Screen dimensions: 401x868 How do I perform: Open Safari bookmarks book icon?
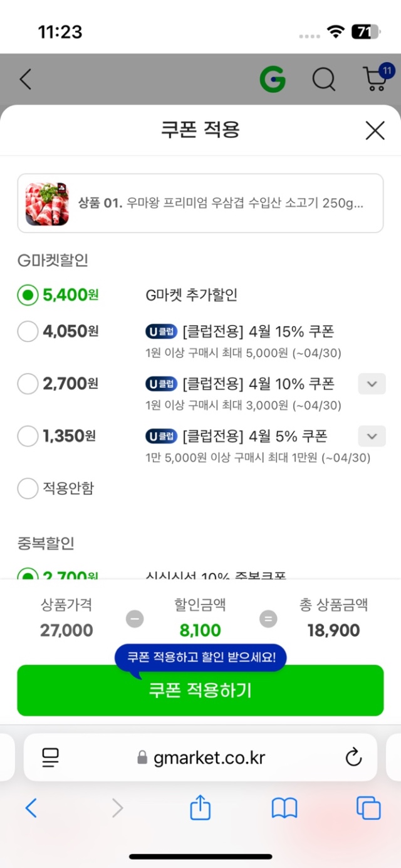pyautogui.click(x=284, y=808)
